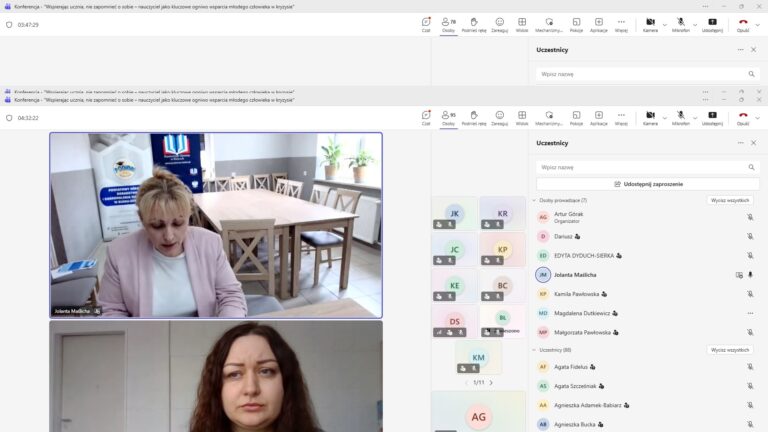
Task: Click Wycisz wszystkich for Uczestnicy (88)
Action: coord(730,350)
